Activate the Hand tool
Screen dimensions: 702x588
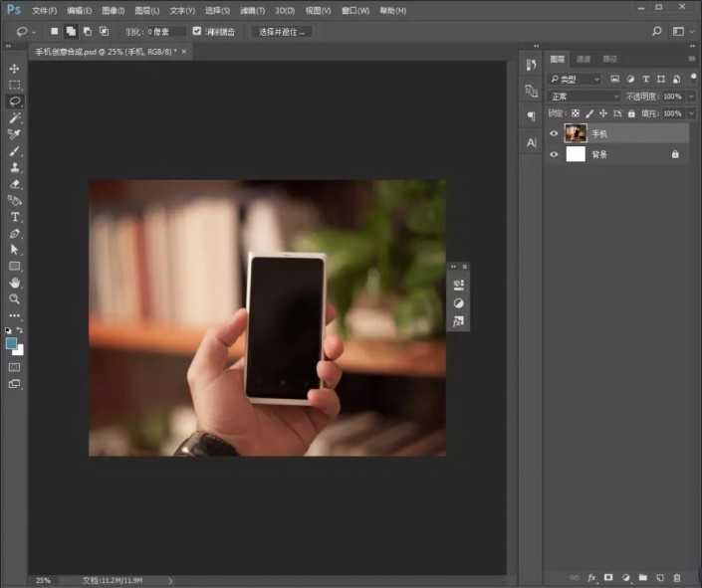[15, 283]
